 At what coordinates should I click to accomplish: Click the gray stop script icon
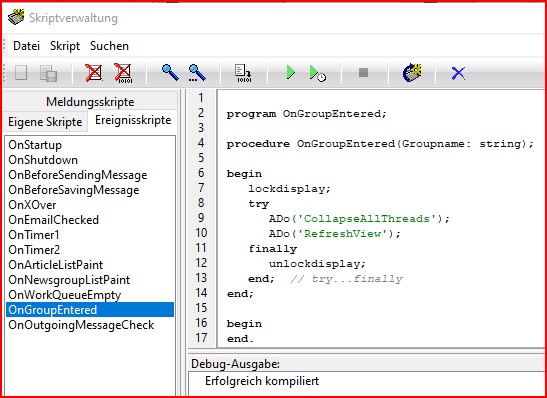click(364, 73)
